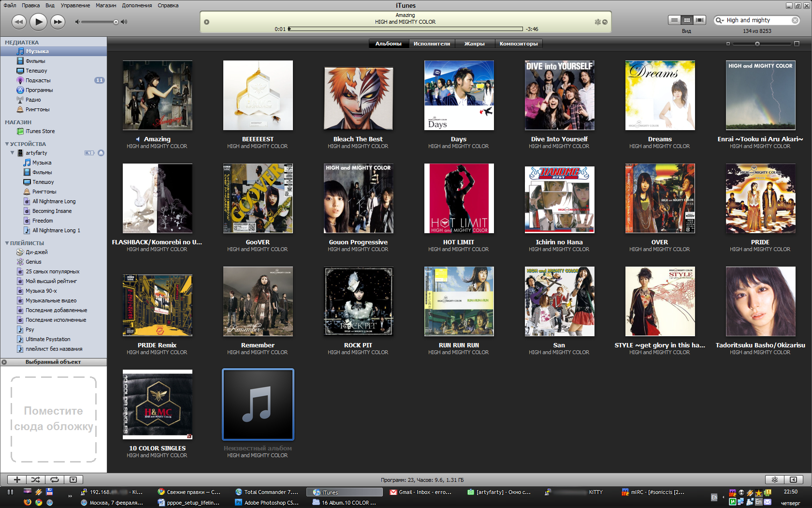
Task: Toggle repeat playback
Action: click(x=55, y=479)
